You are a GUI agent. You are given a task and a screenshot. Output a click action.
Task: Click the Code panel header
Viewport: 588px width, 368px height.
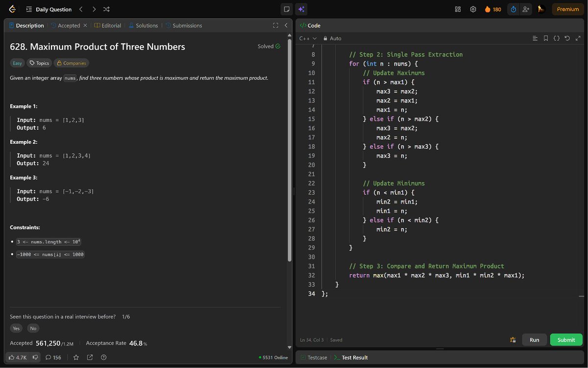pyautogui.click(x=310, y=26)
